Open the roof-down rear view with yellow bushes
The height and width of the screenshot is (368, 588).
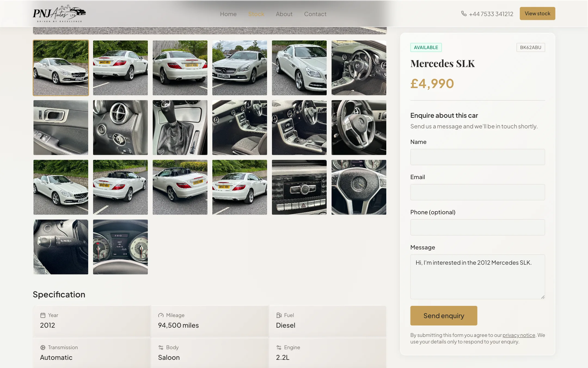click(x=180, y=187)
